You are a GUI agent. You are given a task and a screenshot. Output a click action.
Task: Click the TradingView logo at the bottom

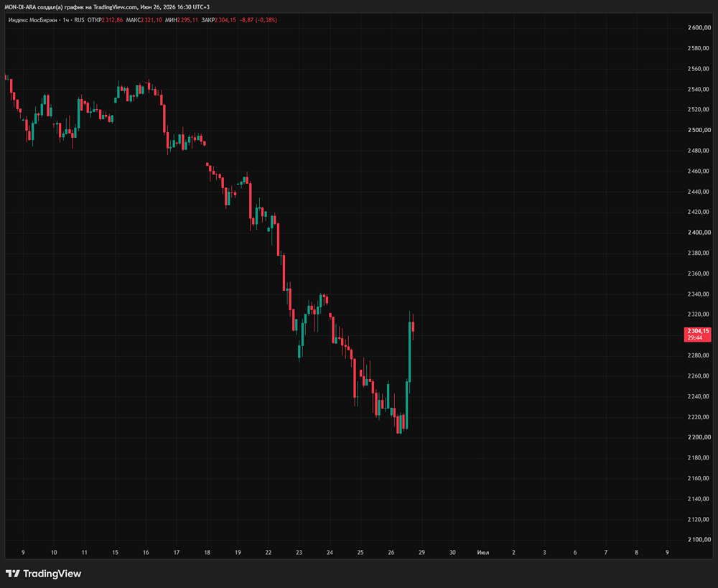point(44,574)
